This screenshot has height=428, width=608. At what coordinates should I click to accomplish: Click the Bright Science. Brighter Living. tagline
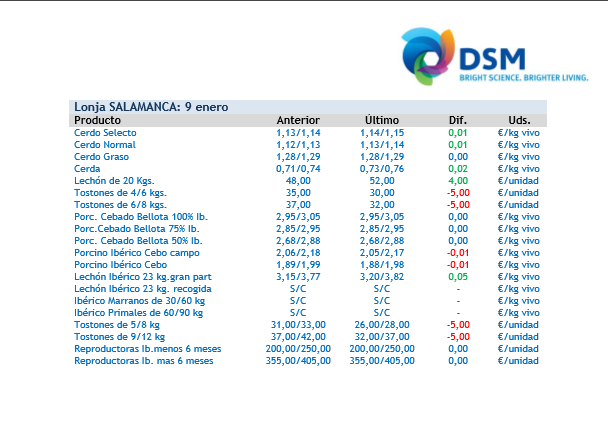[x=523, y=77]
